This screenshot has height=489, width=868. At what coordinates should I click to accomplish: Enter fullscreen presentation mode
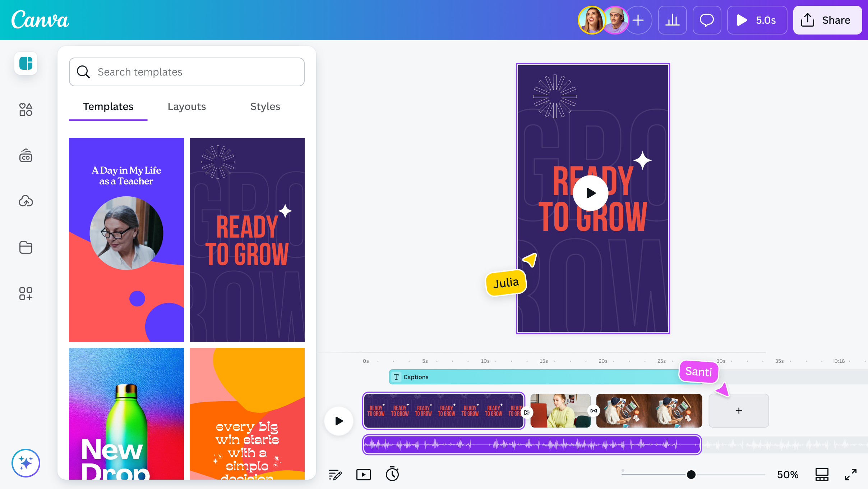point(852,474)
